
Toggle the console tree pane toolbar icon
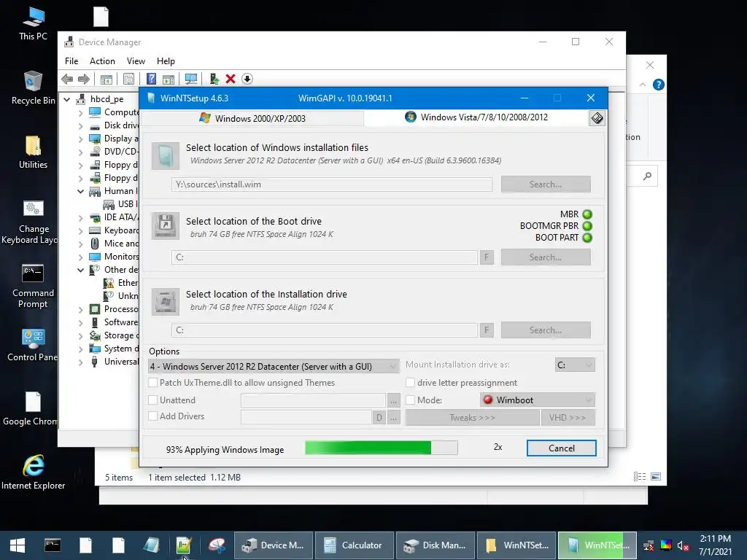point(107,79)
